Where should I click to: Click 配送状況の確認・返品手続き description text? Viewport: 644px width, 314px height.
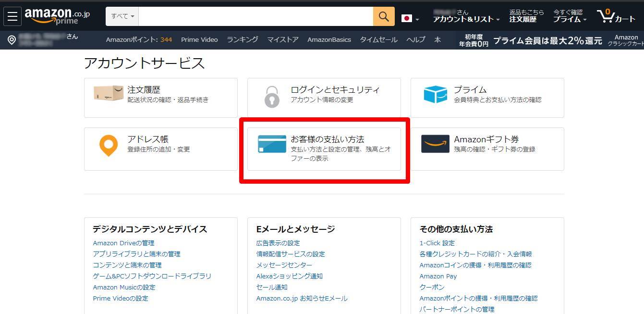click(168, 100)
